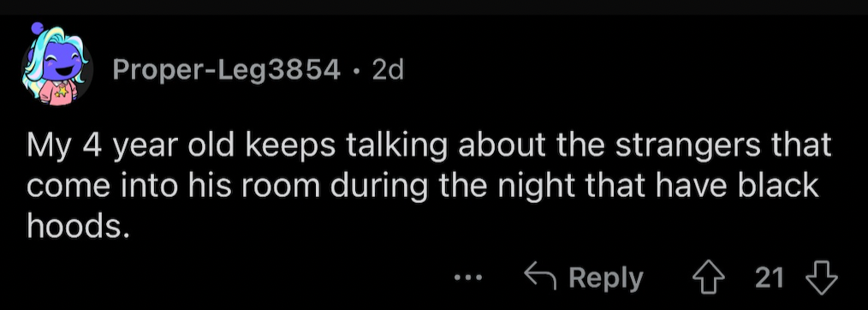The height and width of the screenshot is (310, 868).
Task: Click the 21 vote score
Action: pyautogui.click(x=770, y=278)
